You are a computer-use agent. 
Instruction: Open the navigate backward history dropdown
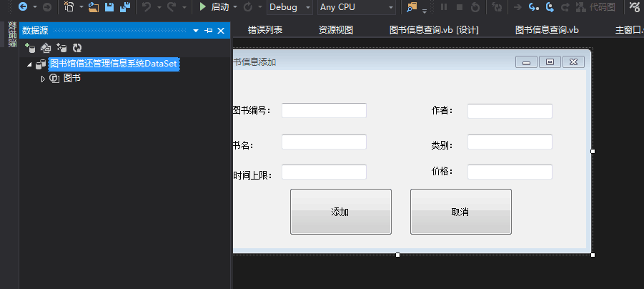click(35, 7)
